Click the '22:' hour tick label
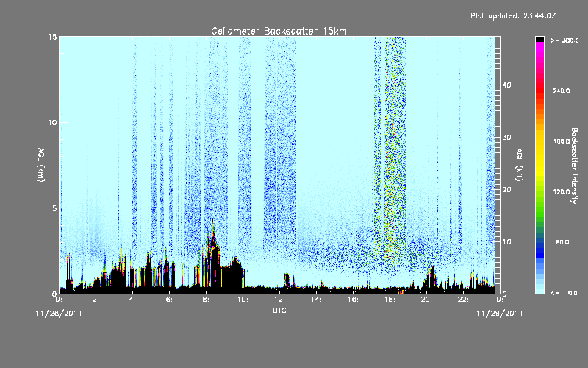The width and height of the screenshot is (588, 368). point(463,300)
